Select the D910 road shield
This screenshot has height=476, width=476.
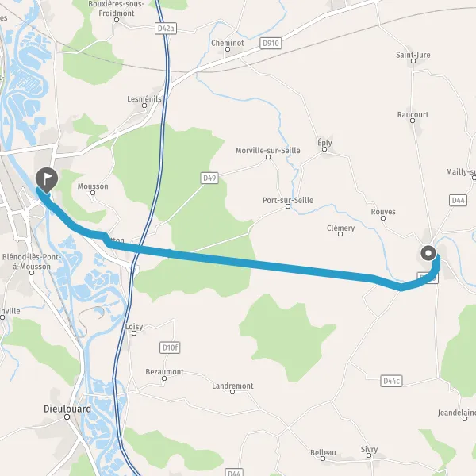(x=271, y=44)
